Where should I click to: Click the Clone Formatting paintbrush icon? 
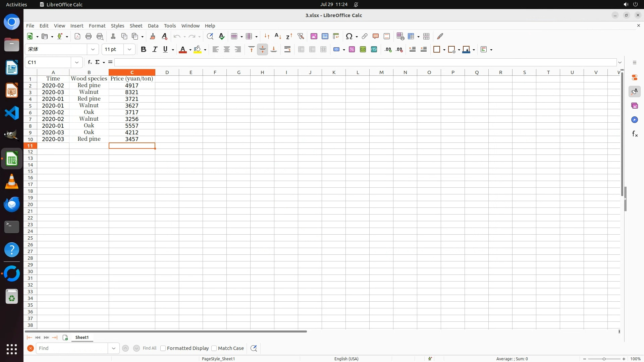click(153, 36)
